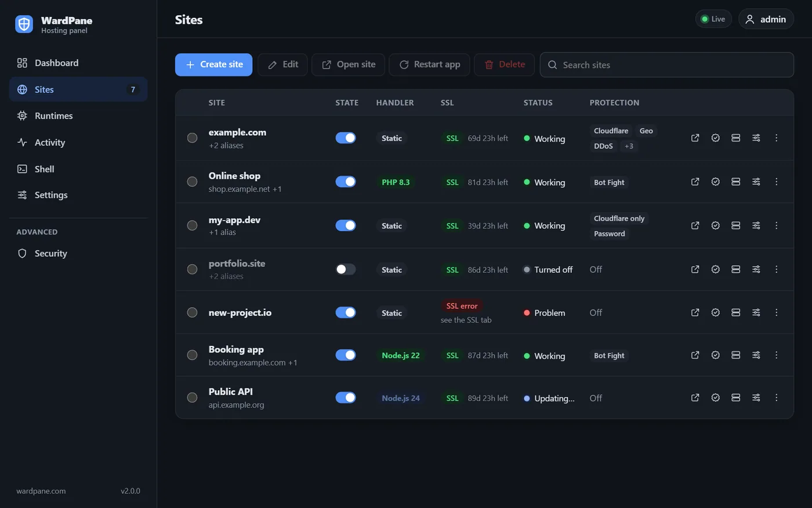This screenshot has width=812, height=508.
Task: Open the Shell page
Action: pyautogui.click(x=78, y=169)
